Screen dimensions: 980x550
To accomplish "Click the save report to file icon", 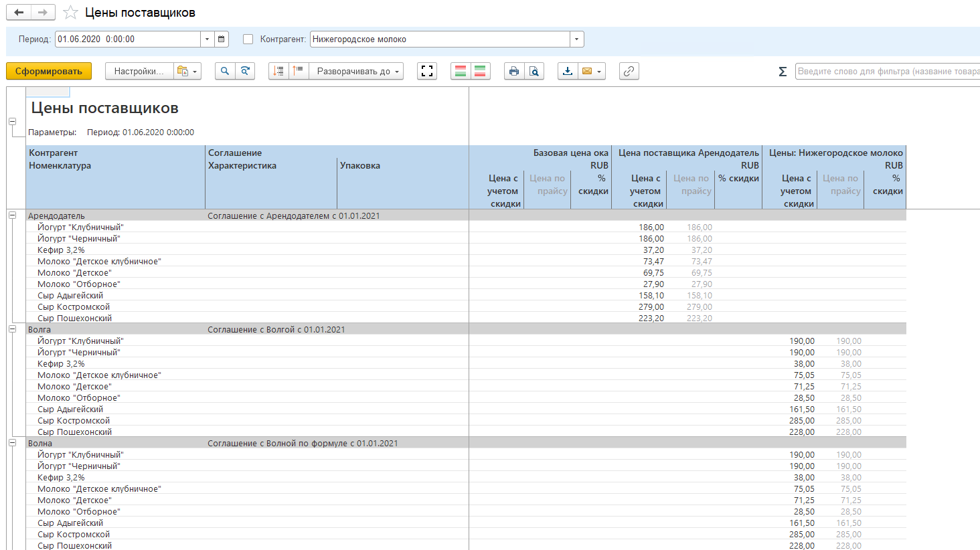I will tap(568, 72).
